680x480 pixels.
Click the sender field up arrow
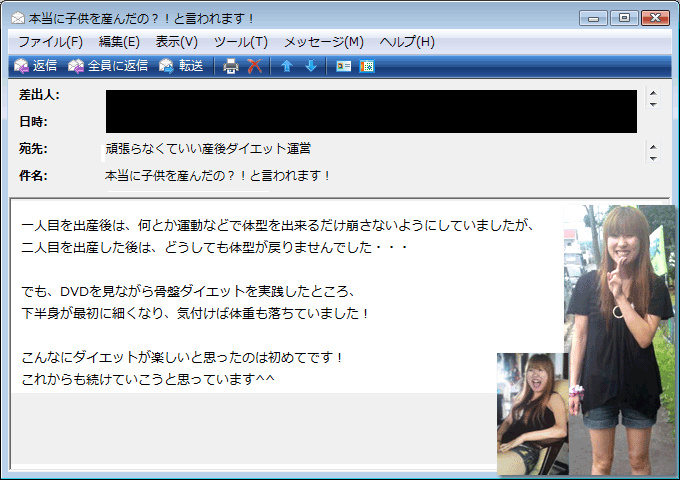653,93
